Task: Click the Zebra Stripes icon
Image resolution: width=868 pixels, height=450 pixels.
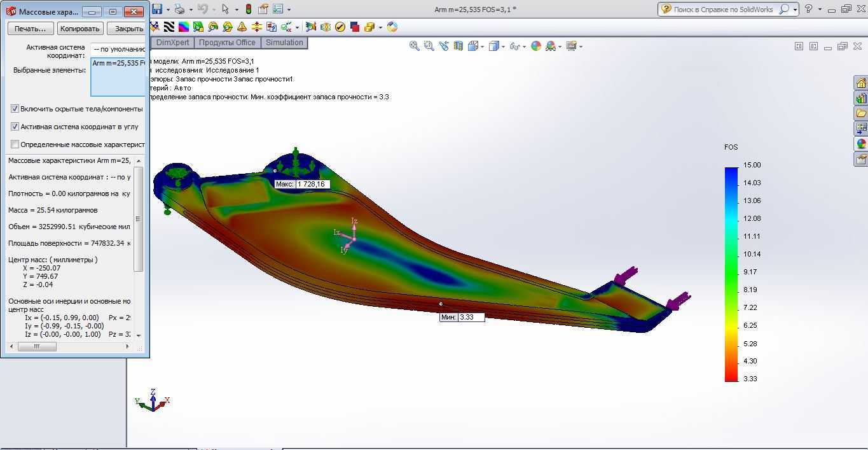Action: 169,27
